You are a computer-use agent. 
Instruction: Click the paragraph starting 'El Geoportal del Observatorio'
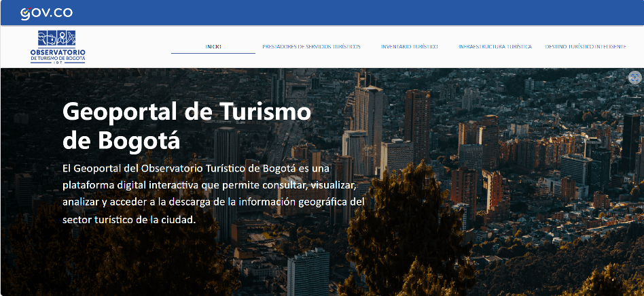point(214,195)
